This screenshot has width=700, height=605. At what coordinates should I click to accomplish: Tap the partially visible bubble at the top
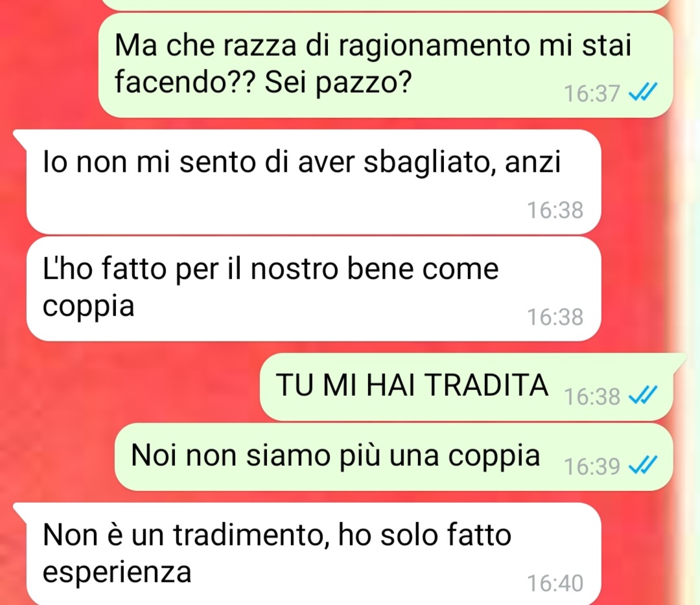click(x=385, y=4)
